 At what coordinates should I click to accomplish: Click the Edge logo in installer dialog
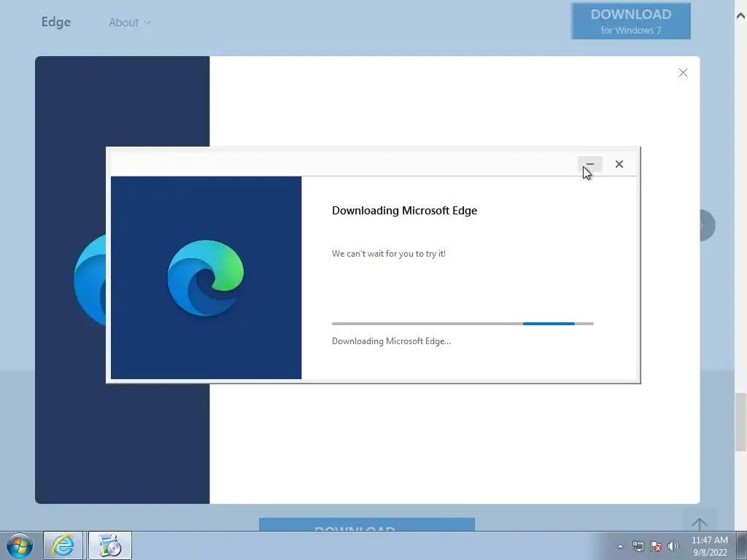pyautogui.click(x=205, y=278)
